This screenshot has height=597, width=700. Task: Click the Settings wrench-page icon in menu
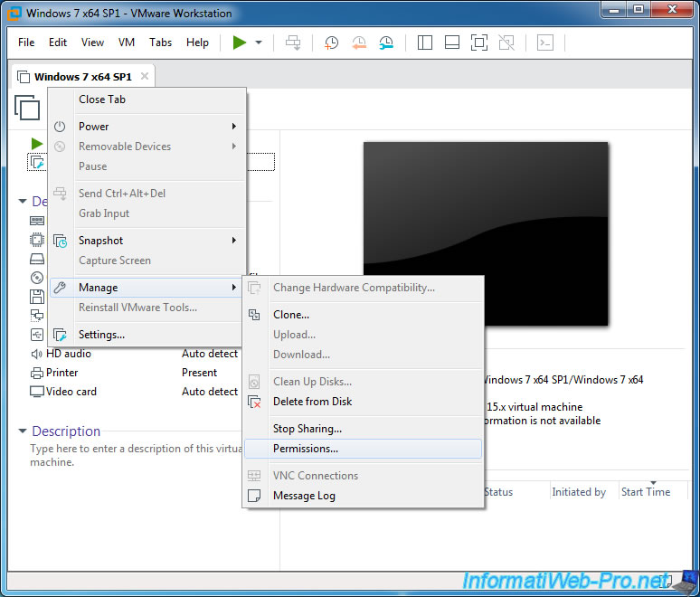point(60,335)
